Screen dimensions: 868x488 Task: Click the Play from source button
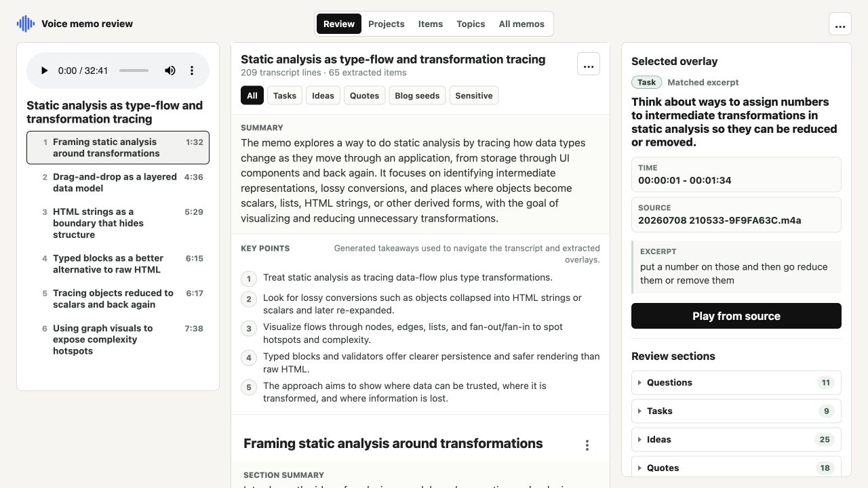coord(736,316)
